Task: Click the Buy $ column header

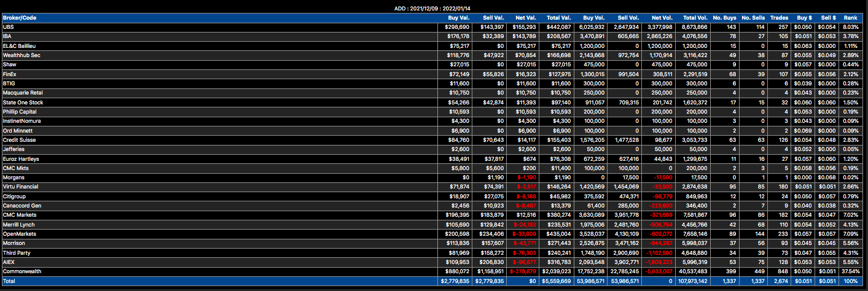Action: [805, 18]
